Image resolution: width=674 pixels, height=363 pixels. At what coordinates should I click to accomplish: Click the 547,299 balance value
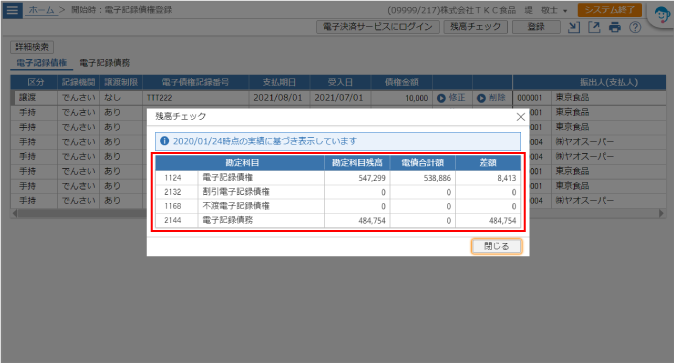[372, 178]
